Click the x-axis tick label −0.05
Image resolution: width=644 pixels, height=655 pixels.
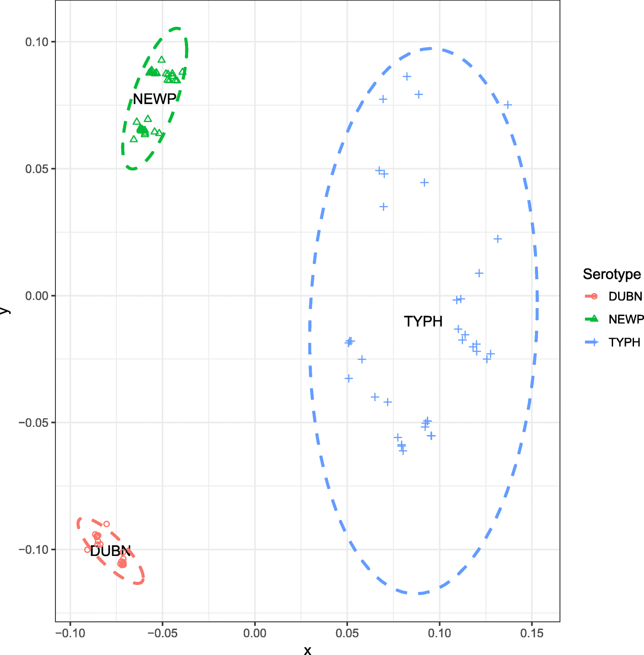pos(162,633)
